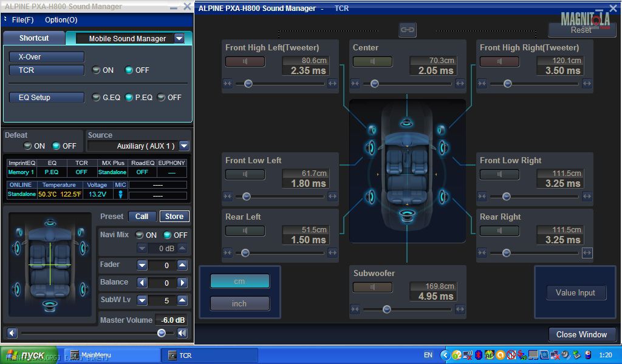622x364 pixels.
Task: Click the master volume loud speaker icon
Action: click(182, 333)
